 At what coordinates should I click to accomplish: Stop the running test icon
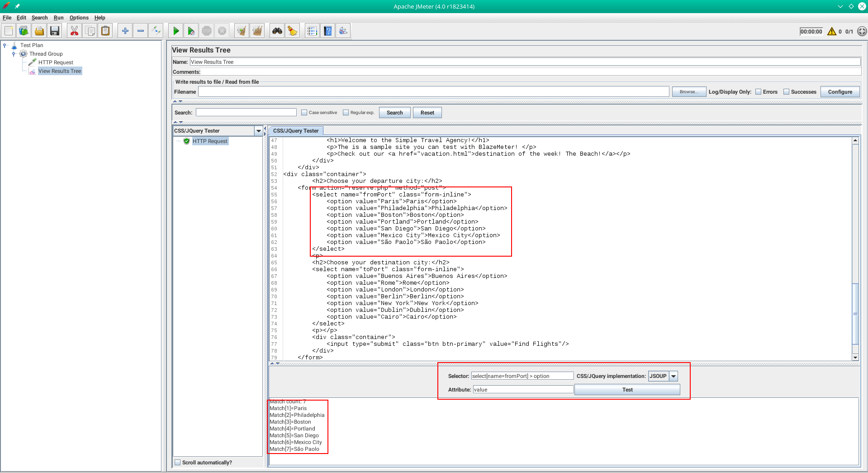pos(207,31)
